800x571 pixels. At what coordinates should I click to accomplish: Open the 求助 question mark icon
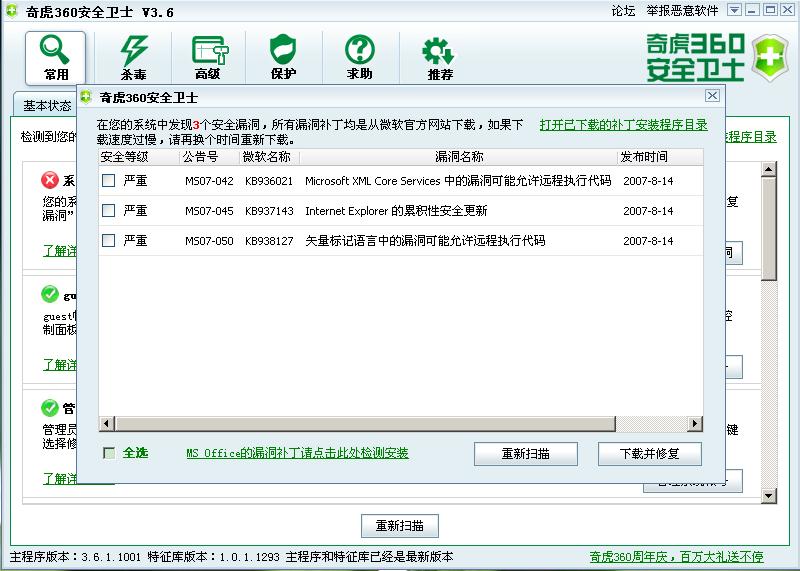360,58
